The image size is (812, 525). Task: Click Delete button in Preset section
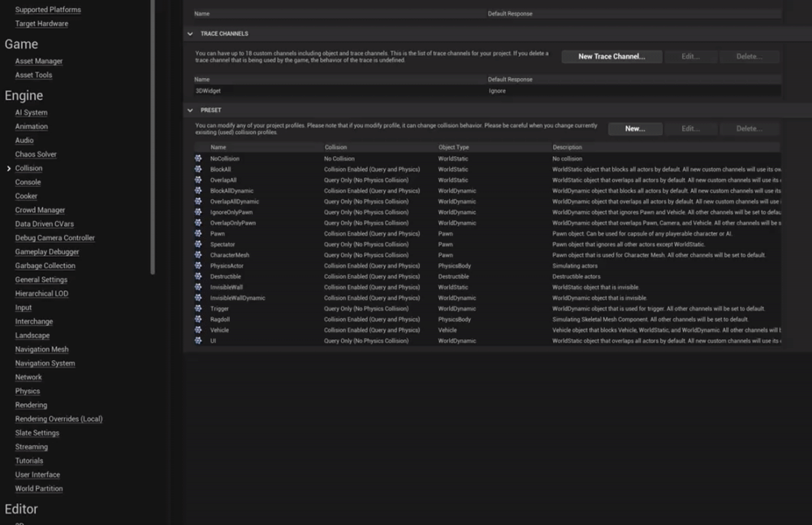pos(749,128)
